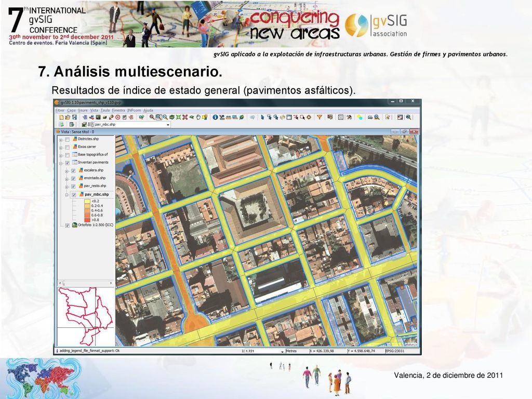Screen dimensions: 532x399
Task: Choose the arrow select tool
Action: (x=262, y=117)
